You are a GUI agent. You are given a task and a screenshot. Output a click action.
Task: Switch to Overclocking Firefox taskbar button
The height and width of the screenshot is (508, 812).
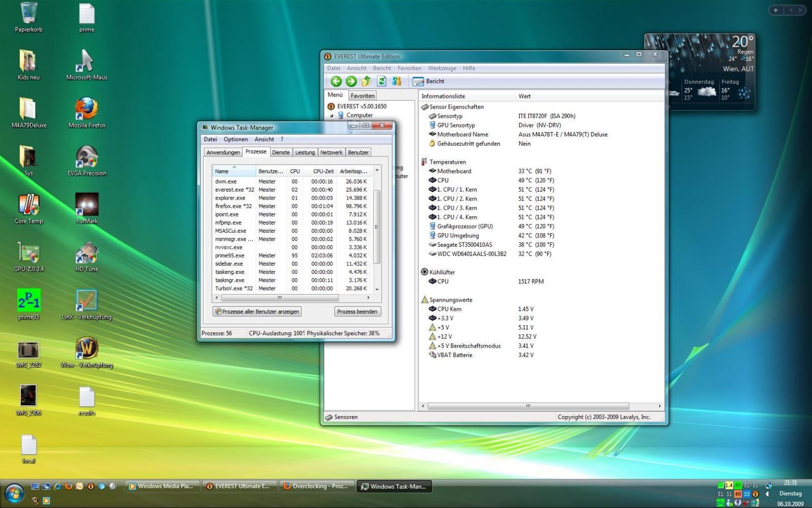tap(317, 486)
